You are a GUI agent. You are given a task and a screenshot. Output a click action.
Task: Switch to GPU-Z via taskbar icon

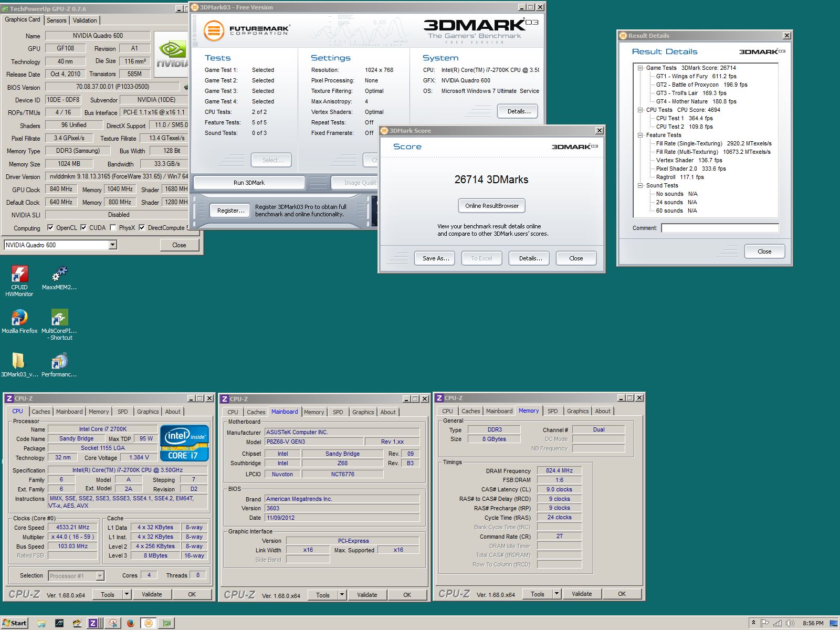click(167, 623)
